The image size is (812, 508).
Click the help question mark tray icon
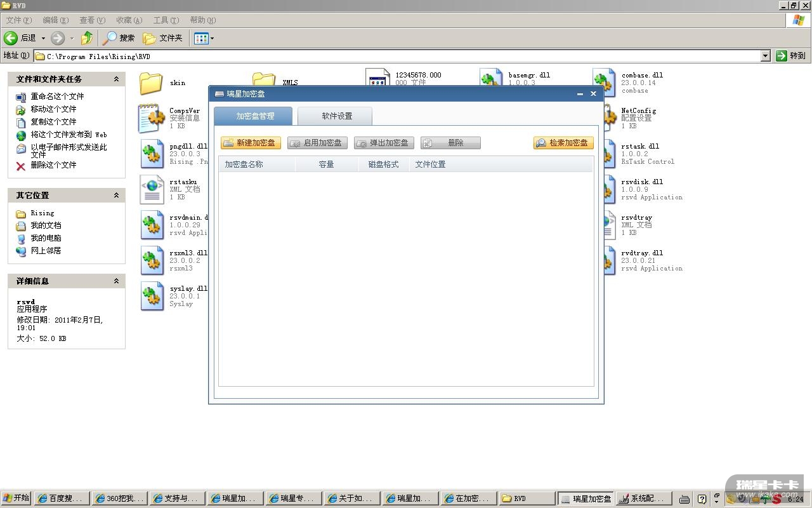tap(702, 499)
